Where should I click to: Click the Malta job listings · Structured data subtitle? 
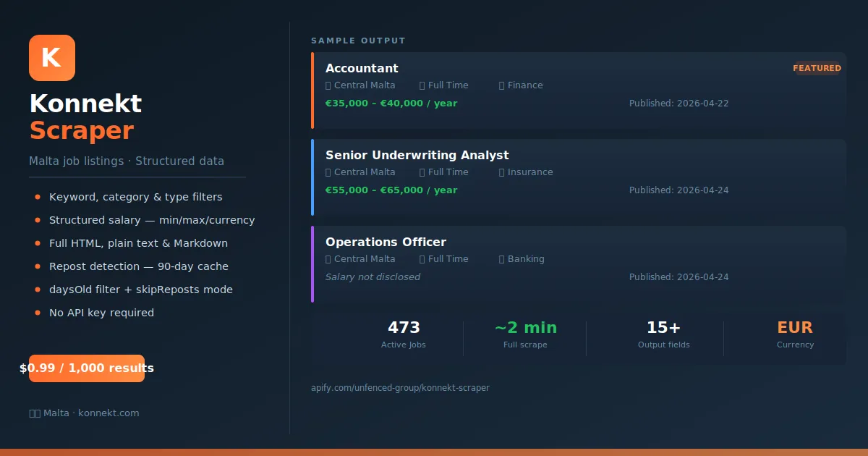coord(127,161)
